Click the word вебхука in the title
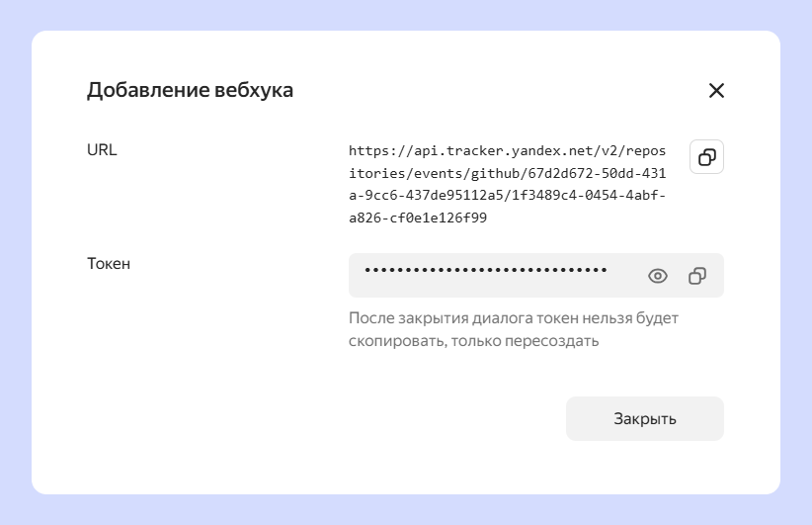Viewport: 812px width, 525px height. pos(254,91)
